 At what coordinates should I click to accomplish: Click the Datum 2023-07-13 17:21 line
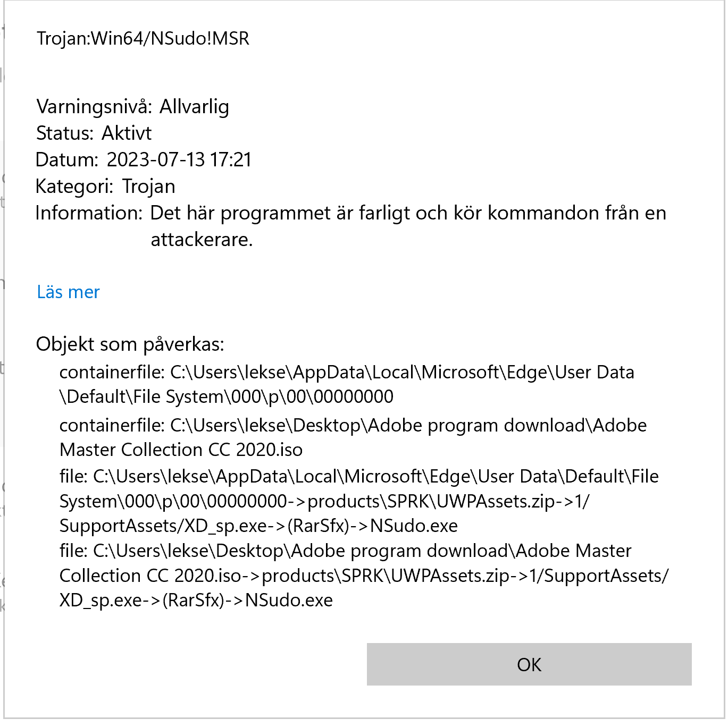coord(144,159)
